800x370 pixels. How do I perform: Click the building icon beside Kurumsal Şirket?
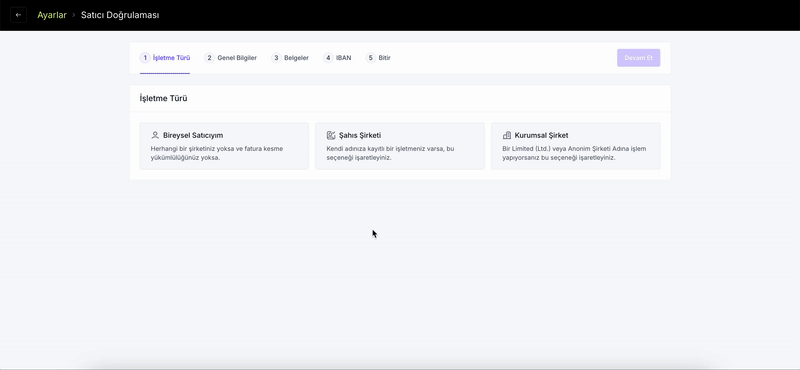[x=507, y=135]
